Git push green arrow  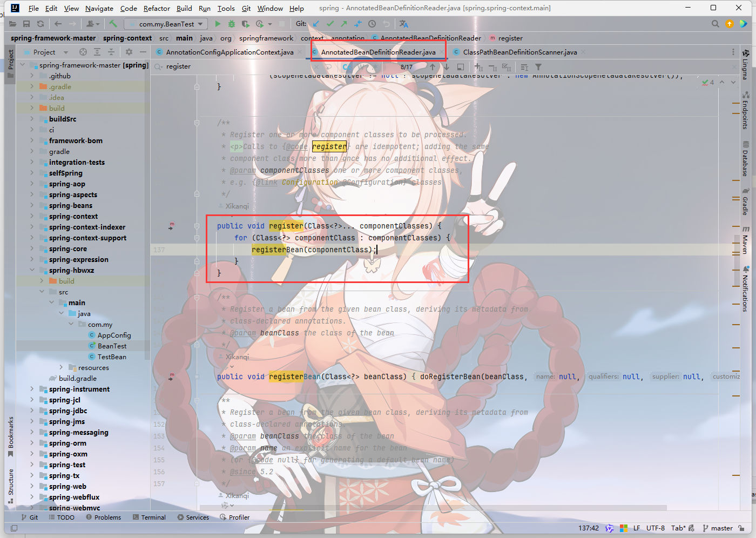pos(344,24)
